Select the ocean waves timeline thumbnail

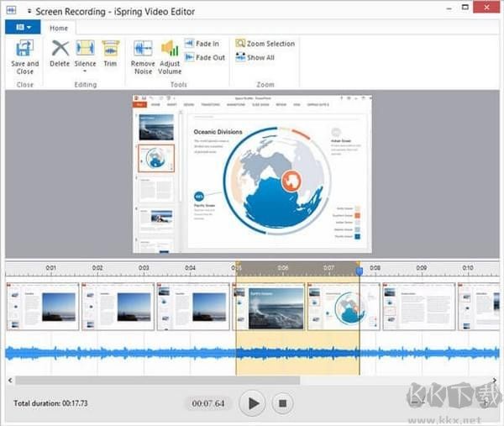pos(269,307)
